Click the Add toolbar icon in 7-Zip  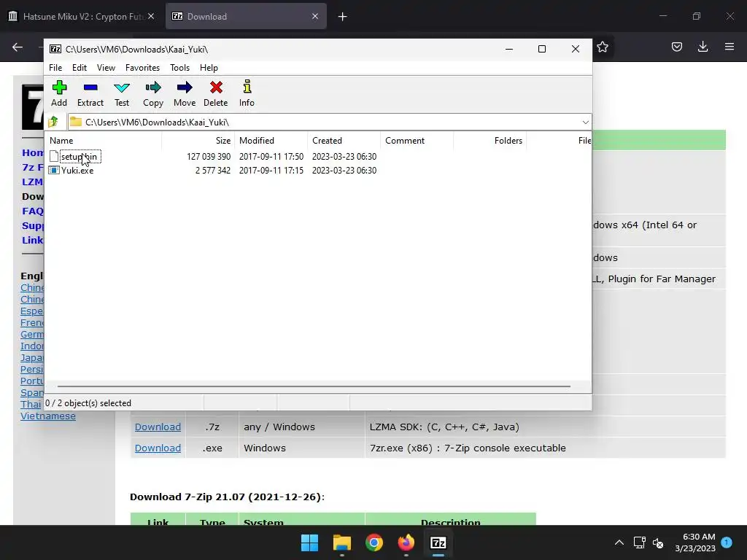point(59,93)
